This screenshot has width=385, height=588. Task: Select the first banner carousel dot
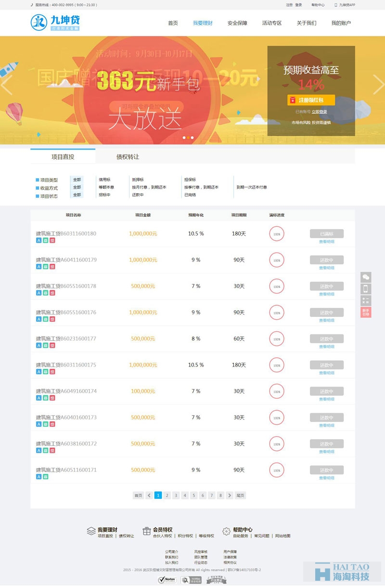pyautogui.click(x=183, y=138)
